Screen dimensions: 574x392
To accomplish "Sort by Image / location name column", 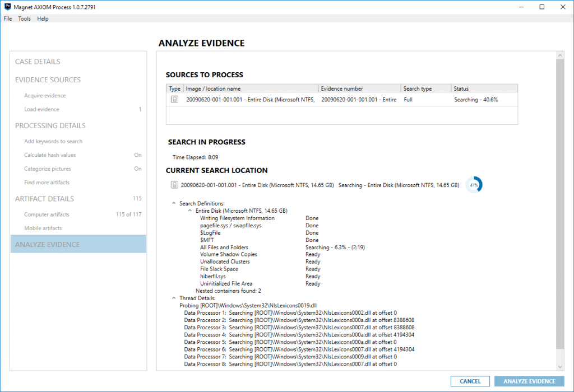I will click(x=251, y=88).
